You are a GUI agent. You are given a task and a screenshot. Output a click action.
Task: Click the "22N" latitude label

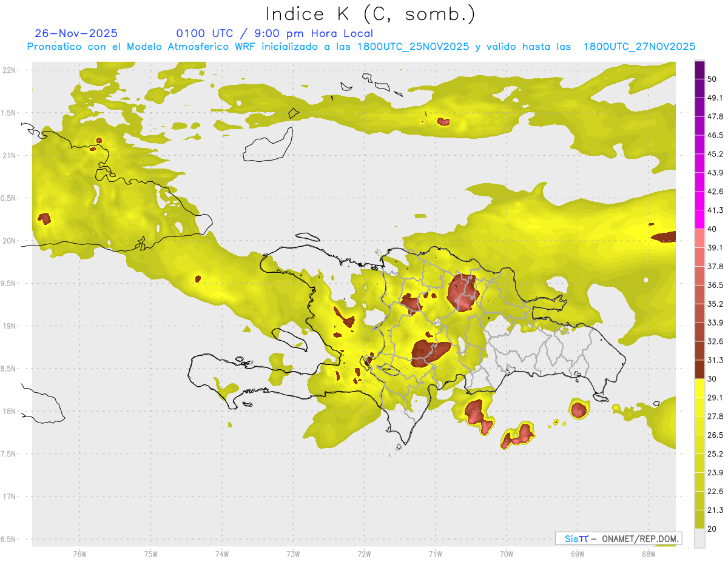click(10, 70)
